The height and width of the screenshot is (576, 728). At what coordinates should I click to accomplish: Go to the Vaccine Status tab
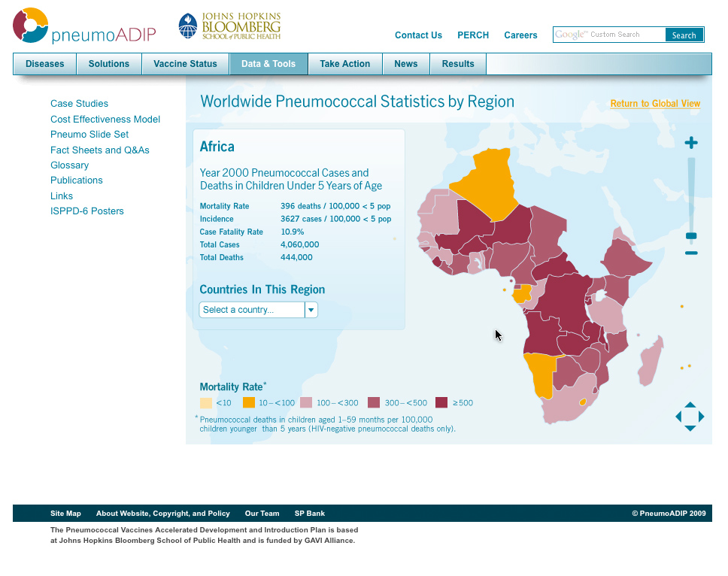[x=185, y=64]
